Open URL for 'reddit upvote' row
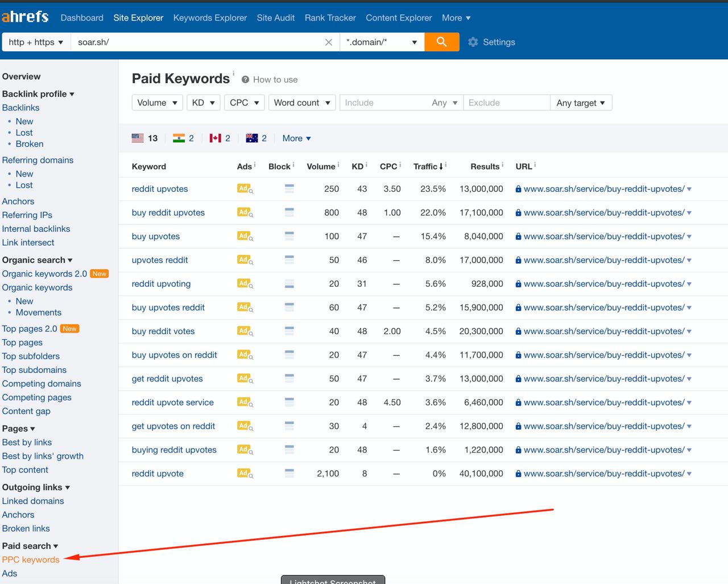Screen dimensions: 728x584 pyautogui.click(x=604, y=474)
